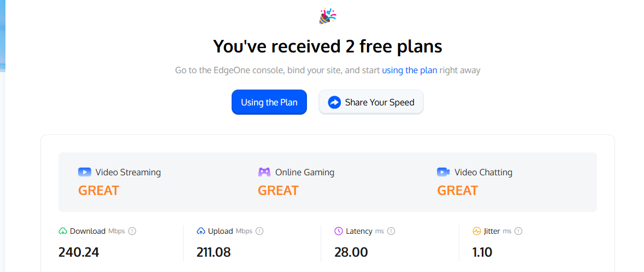This screenshot has height=272, width=644.
Task: Click the Video Chatting camera icon
Action: coord(443,172)
